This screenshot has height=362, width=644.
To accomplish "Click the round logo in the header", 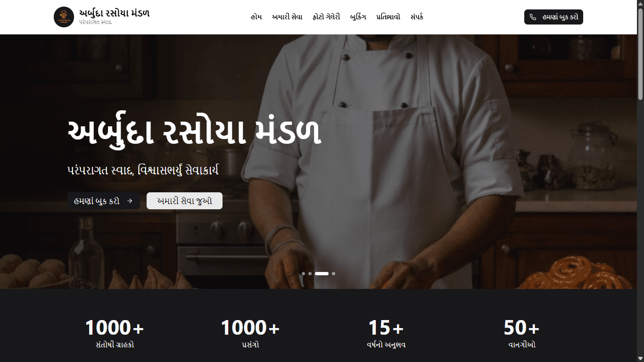I will pyautogui.click(x=64, y=17).
